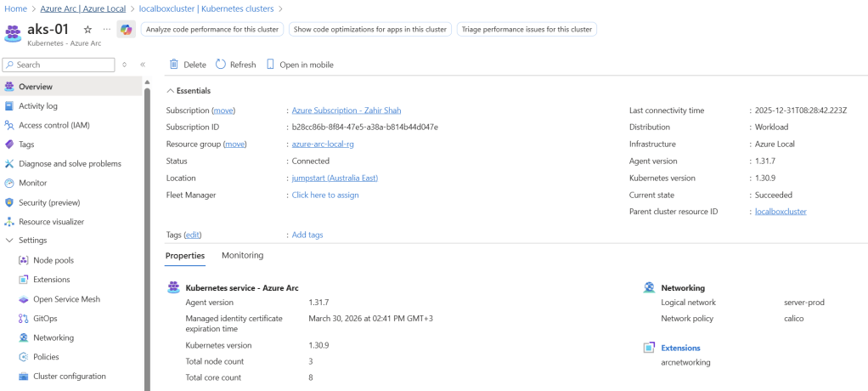Viewport: 868px width, 391px height.
Task: Click the Delete trash icon
Action: 174,65
